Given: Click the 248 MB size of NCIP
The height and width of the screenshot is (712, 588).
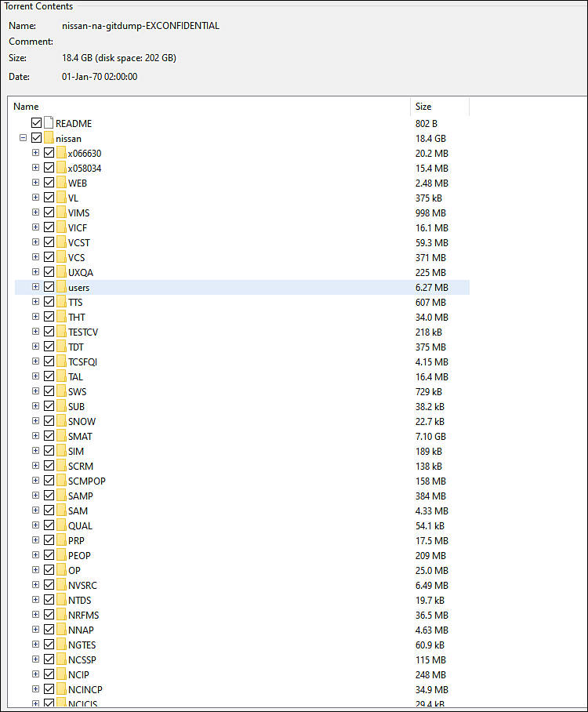Looking at the screenshot, I should [x=430, y=675].
